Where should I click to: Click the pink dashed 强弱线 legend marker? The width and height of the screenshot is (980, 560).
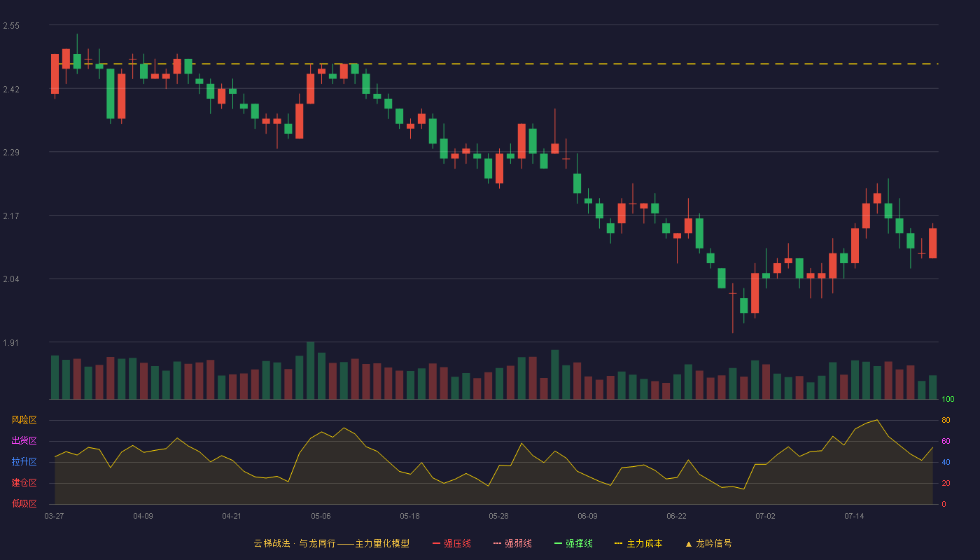tap(497, 543)
